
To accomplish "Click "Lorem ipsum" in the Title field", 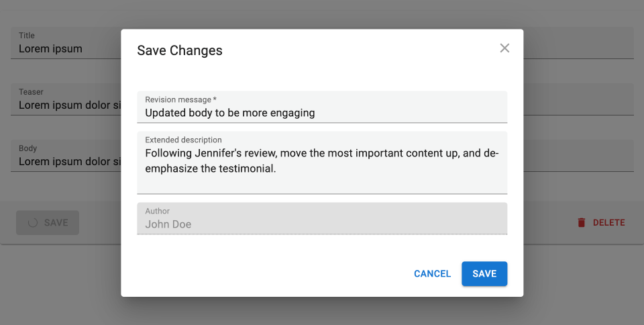I will [50, 49].
